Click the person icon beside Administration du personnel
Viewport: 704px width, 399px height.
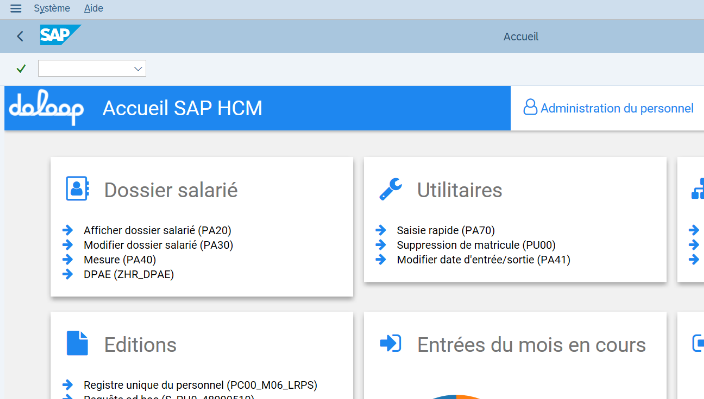click(x=530, y=107)
